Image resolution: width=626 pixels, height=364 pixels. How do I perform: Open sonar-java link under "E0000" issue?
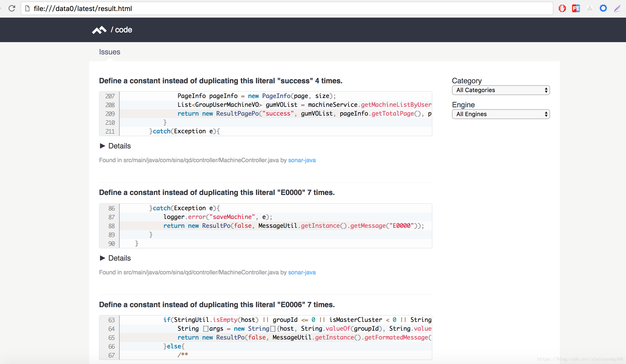[302, 272]
